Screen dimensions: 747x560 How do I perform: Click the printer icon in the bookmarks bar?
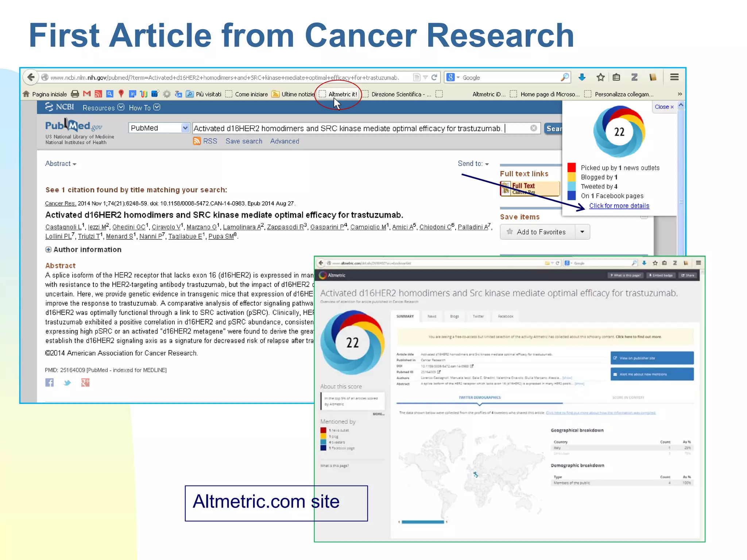(x=75, y=94)
